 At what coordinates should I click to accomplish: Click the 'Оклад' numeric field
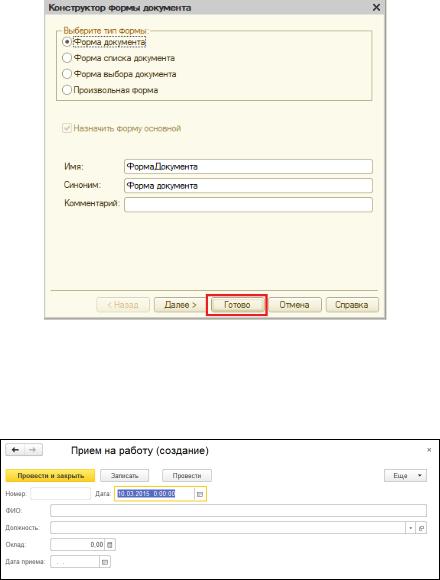coord(78,544)
